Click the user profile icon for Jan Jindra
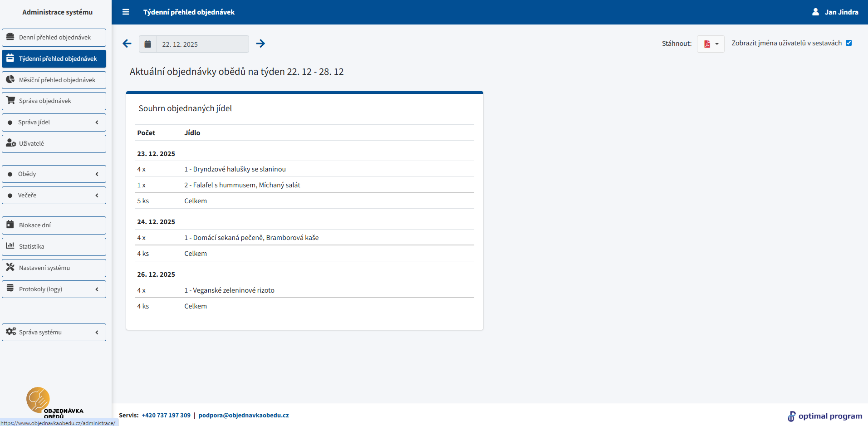The width and height of the screenshot is (868, 426). 815,12
